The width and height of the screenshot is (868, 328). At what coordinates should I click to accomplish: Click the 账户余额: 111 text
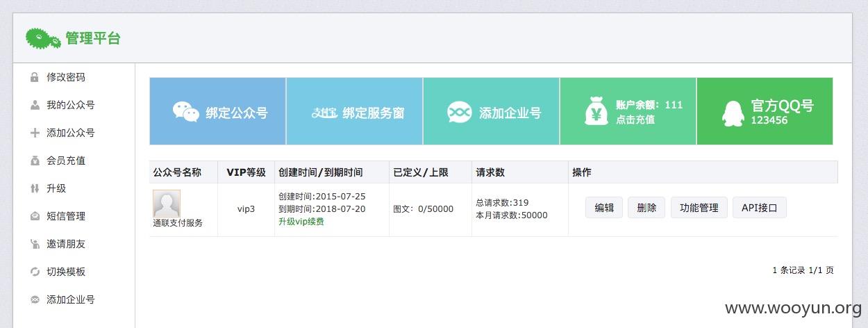point(649,105)
